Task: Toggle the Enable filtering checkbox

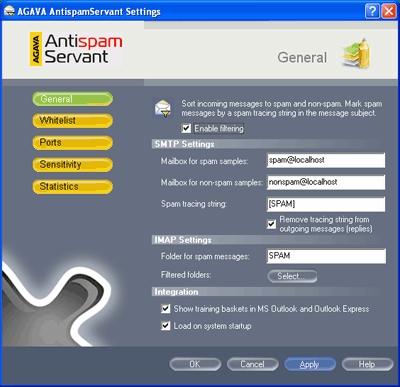Action: [186, 128]
